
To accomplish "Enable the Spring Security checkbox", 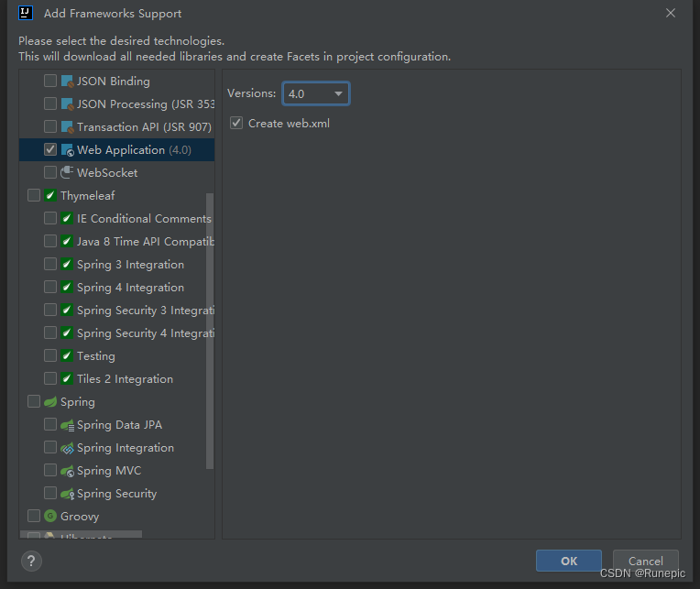I will pyautogui.click(x=50, y=494).
